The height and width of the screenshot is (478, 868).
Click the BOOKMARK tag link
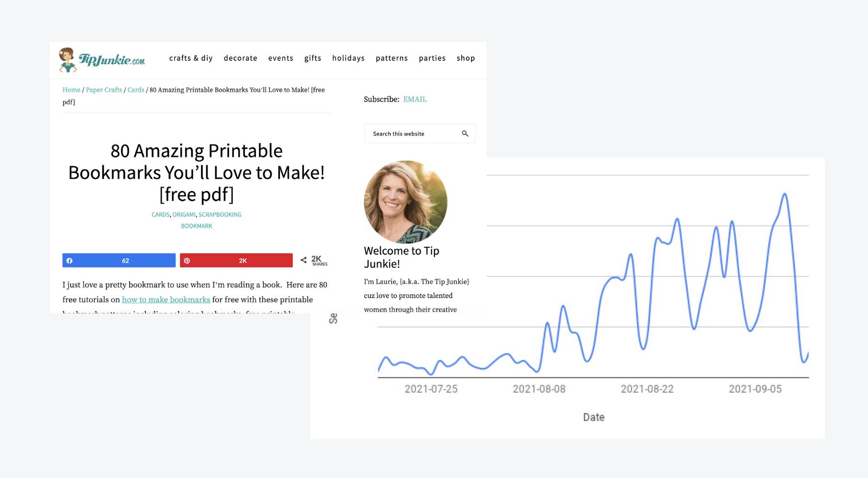(x=196, y=226)
